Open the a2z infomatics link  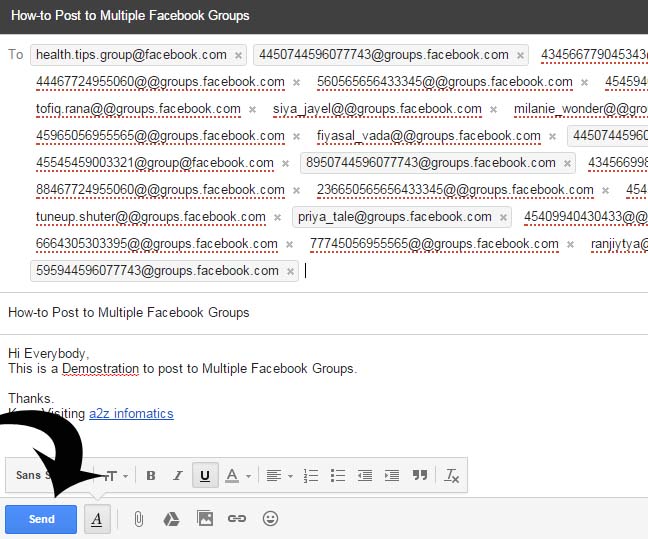coord(131,413)
